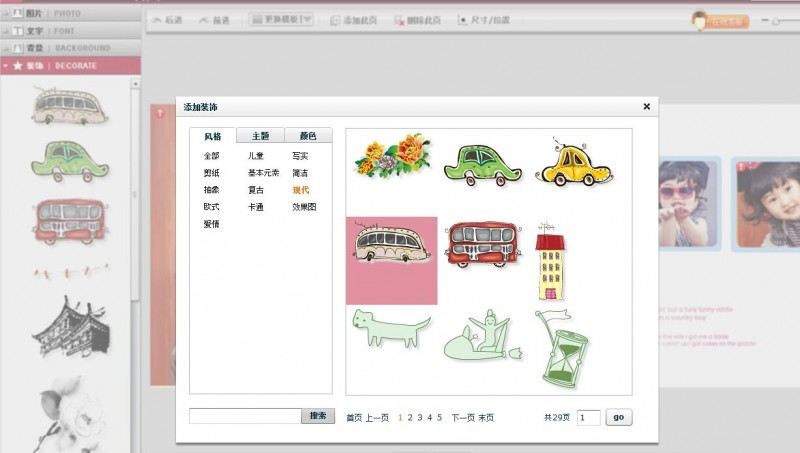This screenshot has height=453, width=800.
Task: Close the 添加装饰 dialog
Action: [646, 106]
